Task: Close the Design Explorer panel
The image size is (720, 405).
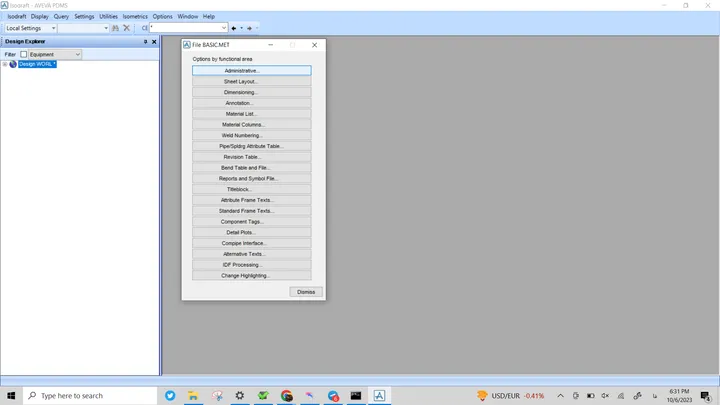Action: tap(154, 41)
